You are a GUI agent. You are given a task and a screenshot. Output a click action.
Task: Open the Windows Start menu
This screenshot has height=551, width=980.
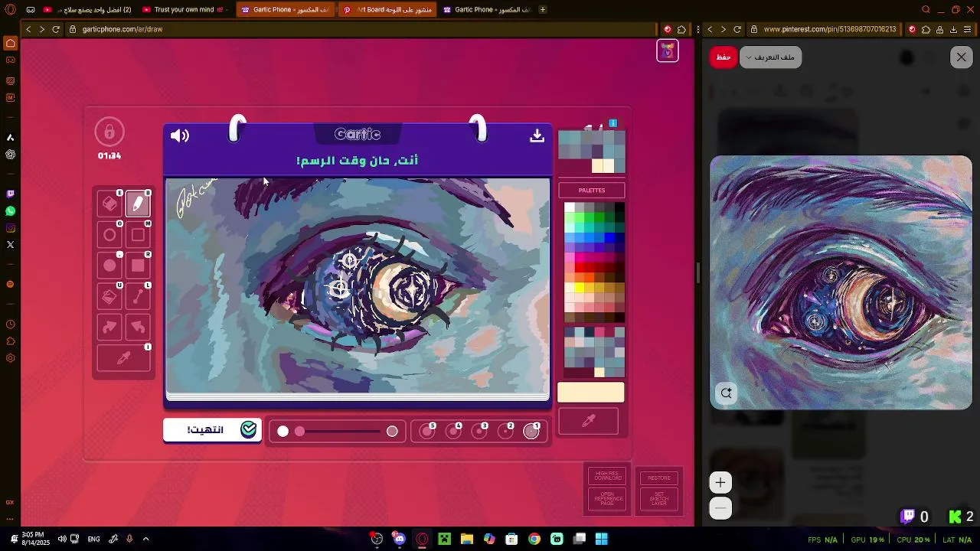pos(602,540)
